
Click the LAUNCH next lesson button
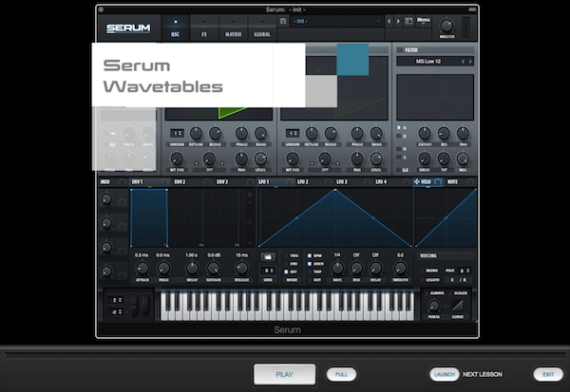pyautogui.click(x=445, y=374)
